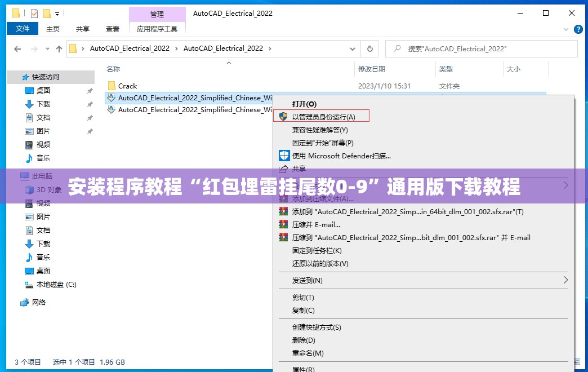Expand address bar history dropdown

(x=353, y=49)
